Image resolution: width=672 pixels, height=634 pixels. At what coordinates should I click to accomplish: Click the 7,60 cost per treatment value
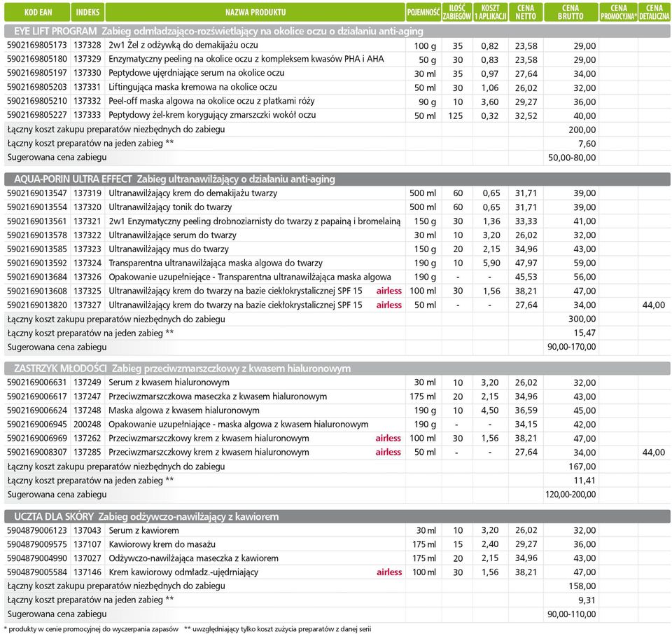coord(587,144)
